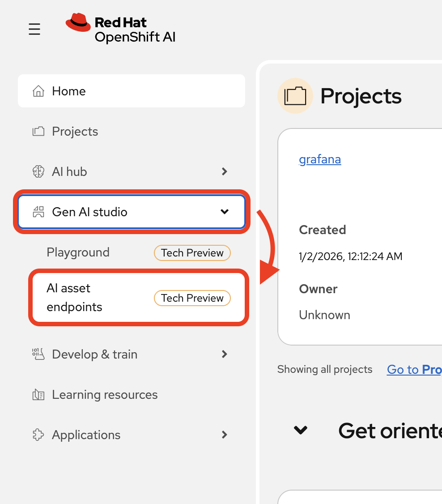This screenshot has height=504, width=442.
Task: Click the Projects page heading
Action: click(361, 96)
